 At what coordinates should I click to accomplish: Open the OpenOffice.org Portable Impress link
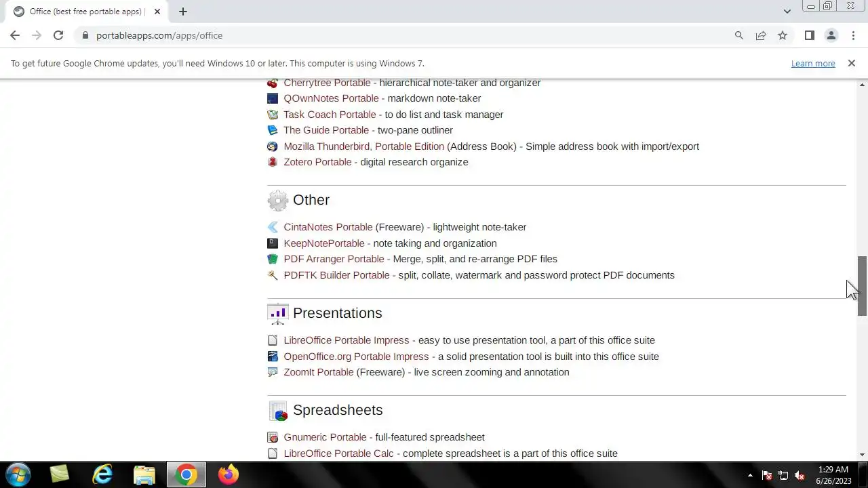pos(356,357)
